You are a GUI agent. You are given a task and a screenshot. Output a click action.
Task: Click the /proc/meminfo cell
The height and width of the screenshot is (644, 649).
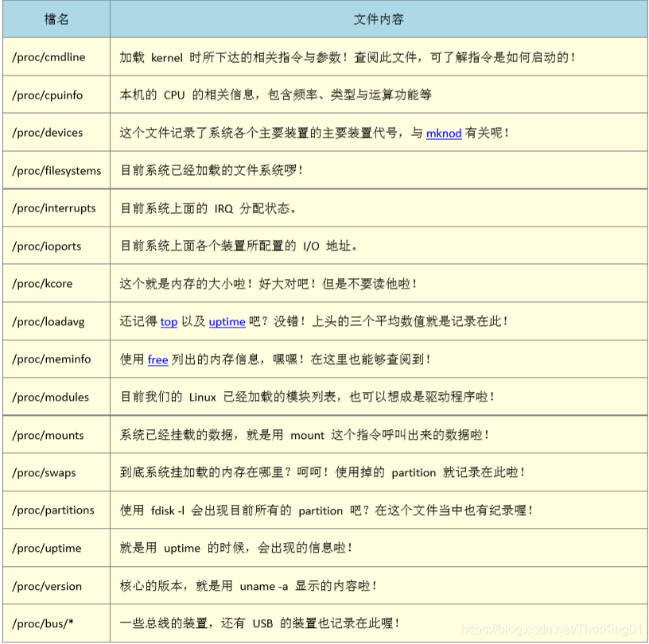click(x=56, y=359)
